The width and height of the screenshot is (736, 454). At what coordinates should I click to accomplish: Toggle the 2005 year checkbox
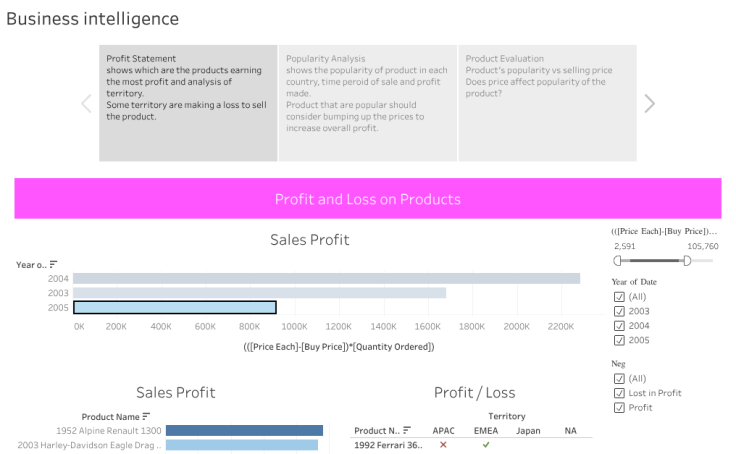(x=619, y=340)
